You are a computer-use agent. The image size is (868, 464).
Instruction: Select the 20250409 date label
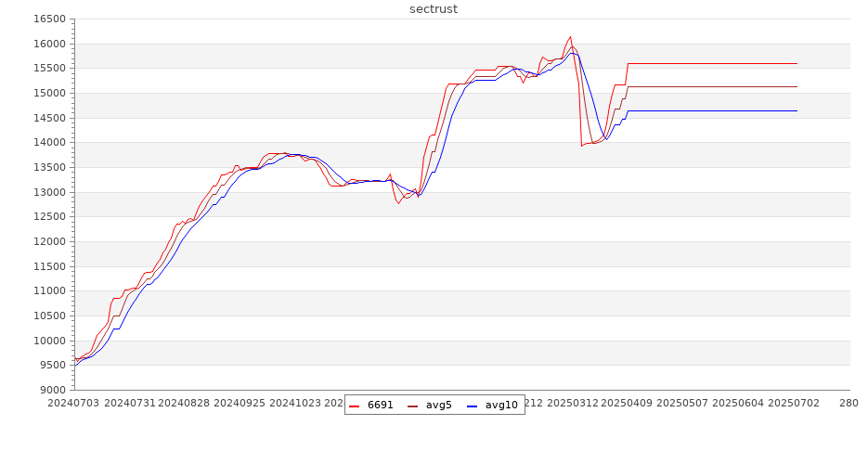[629, 404]
